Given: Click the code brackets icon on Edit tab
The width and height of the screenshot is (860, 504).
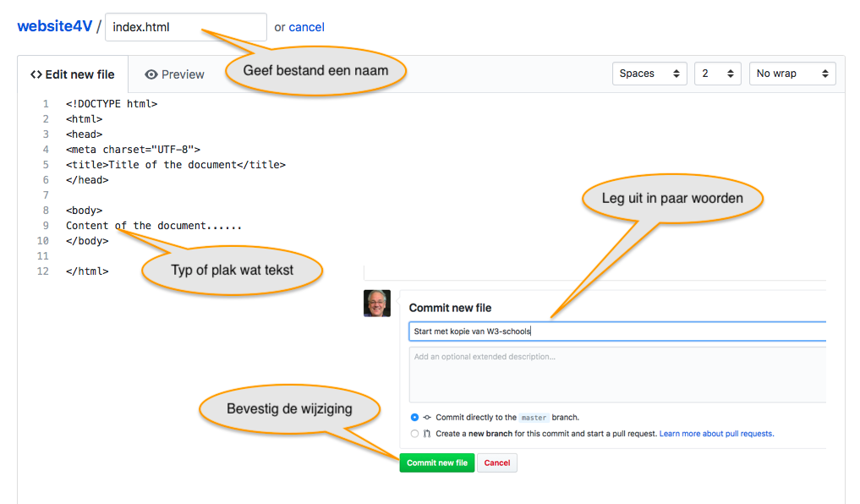Looking at the screenshot, I should click(x=36, y=74).
